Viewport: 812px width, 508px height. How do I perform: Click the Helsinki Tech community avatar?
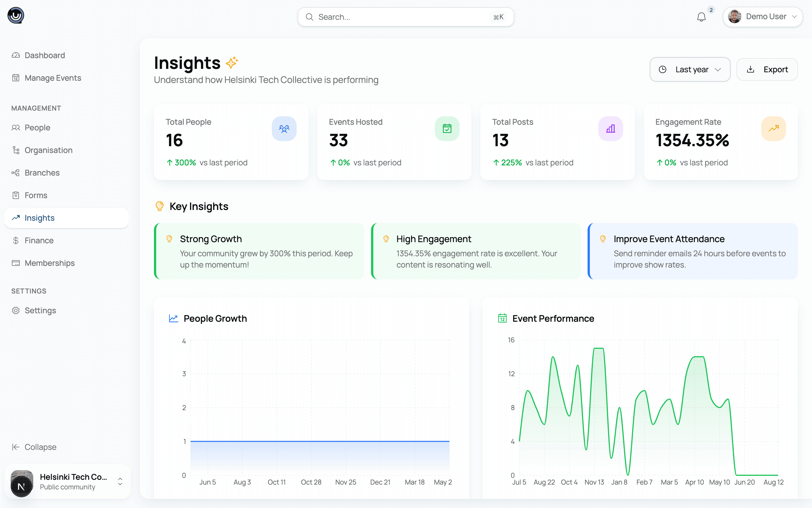coord(22,483)
